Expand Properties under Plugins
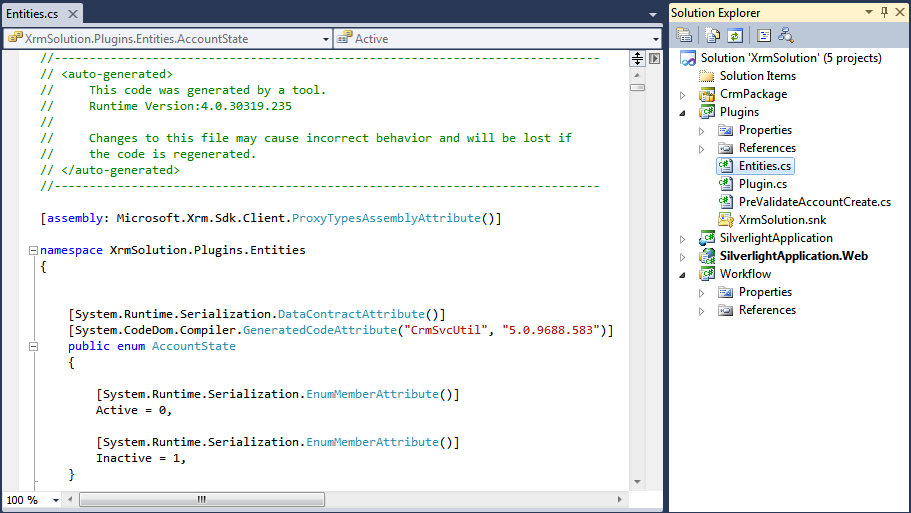Viewport: 911px width, 513px height. 701,131
